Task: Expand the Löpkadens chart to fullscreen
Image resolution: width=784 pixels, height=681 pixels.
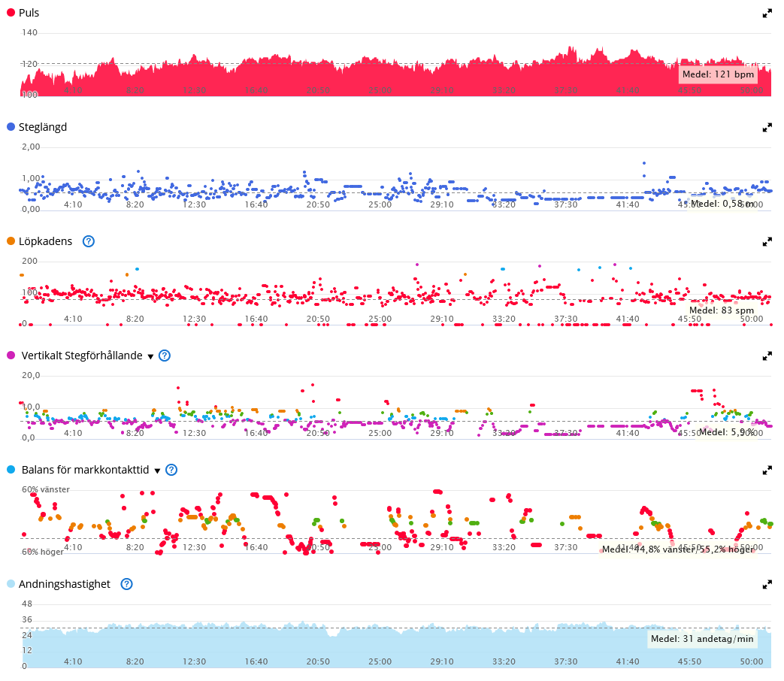Action: (767, 242)
